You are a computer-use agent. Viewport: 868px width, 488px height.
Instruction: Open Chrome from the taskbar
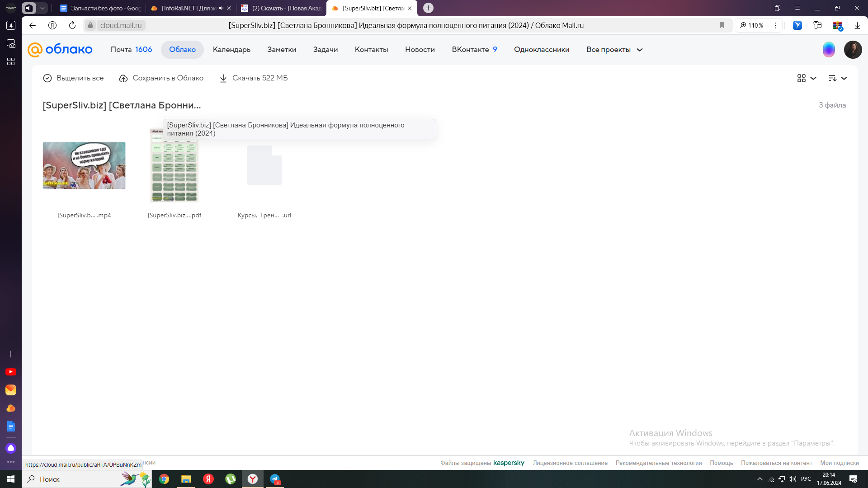(164, 479)
